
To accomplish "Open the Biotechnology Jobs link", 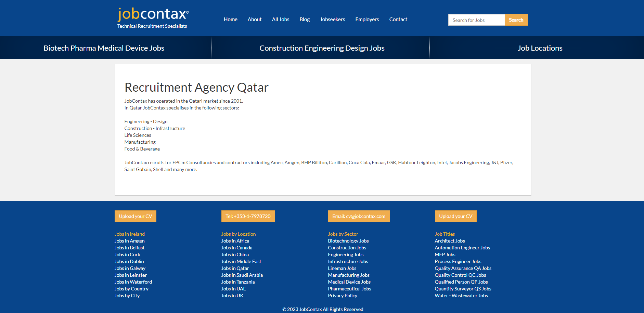I will pos(348,241).
